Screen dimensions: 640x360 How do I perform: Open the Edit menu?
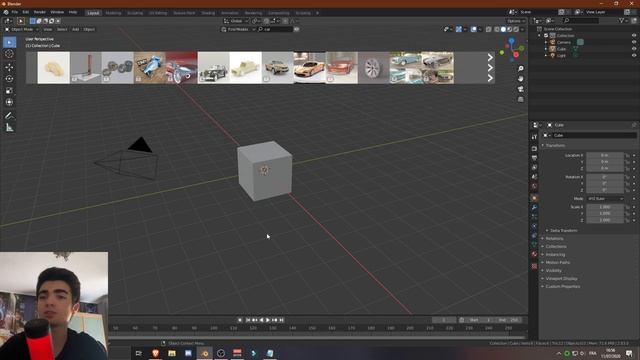pyautogui.click(x=26, y=12)
